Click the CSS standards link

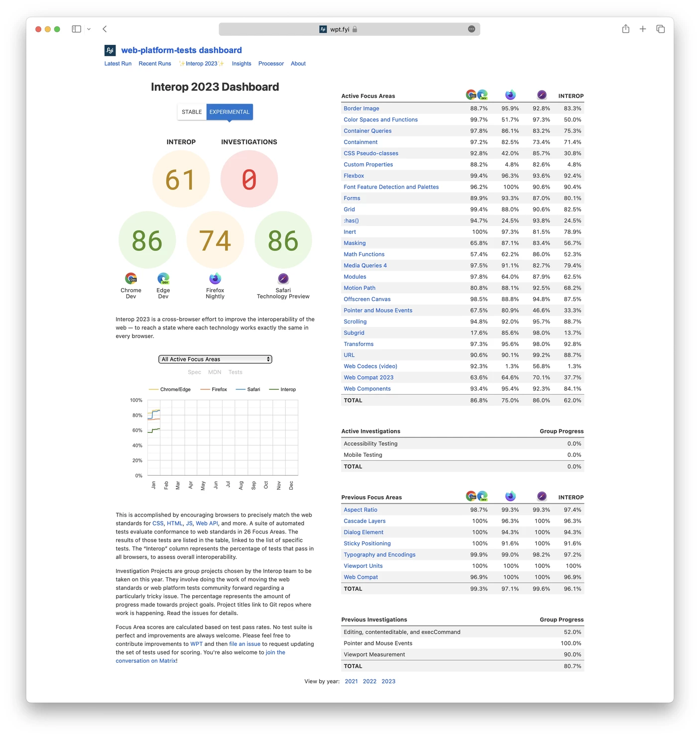[x=158, y=524]
